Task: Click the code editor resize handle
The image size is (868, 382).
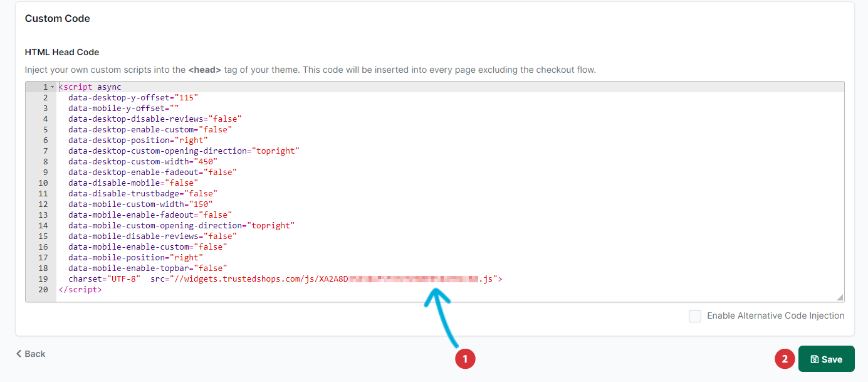Action: point(840,297)
